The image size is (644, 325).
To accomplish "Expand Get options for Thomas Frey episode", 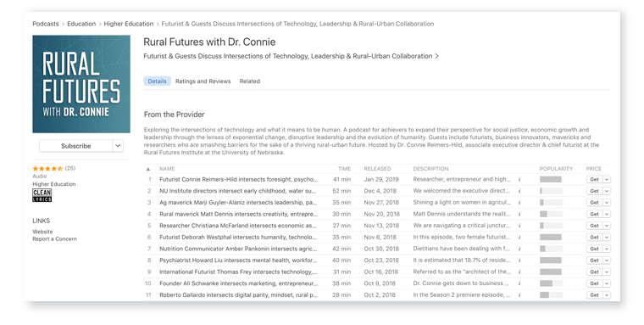I will [x=607, y=272].
